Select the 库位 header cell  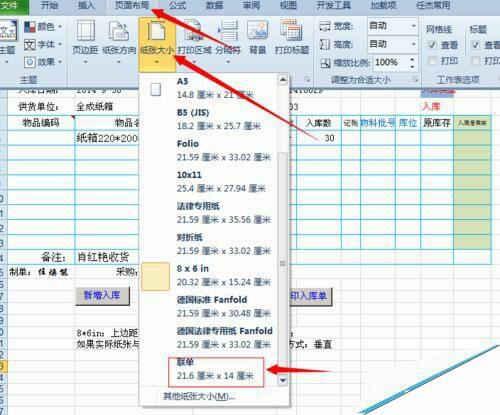408,123
